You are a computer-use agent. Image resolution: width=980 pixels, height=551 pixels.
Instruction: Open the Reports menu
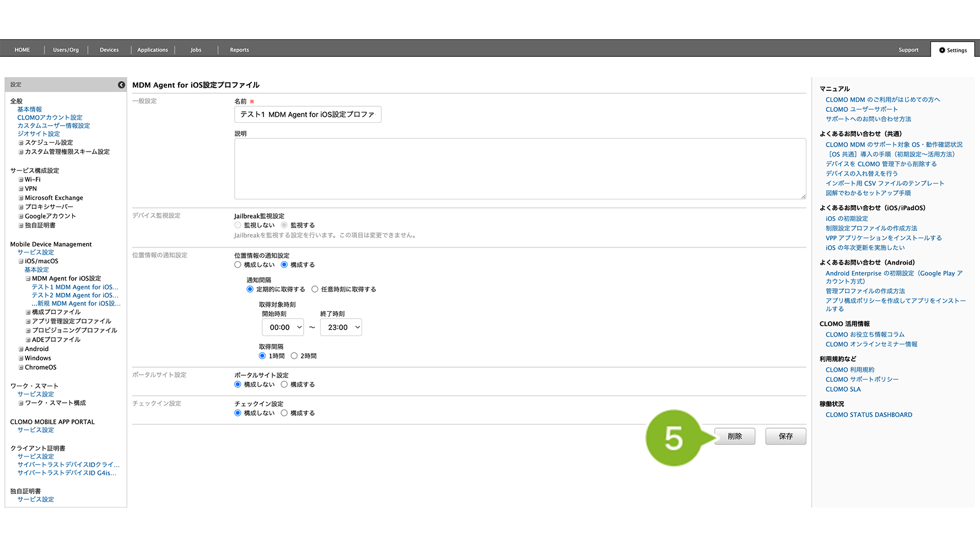239,50
